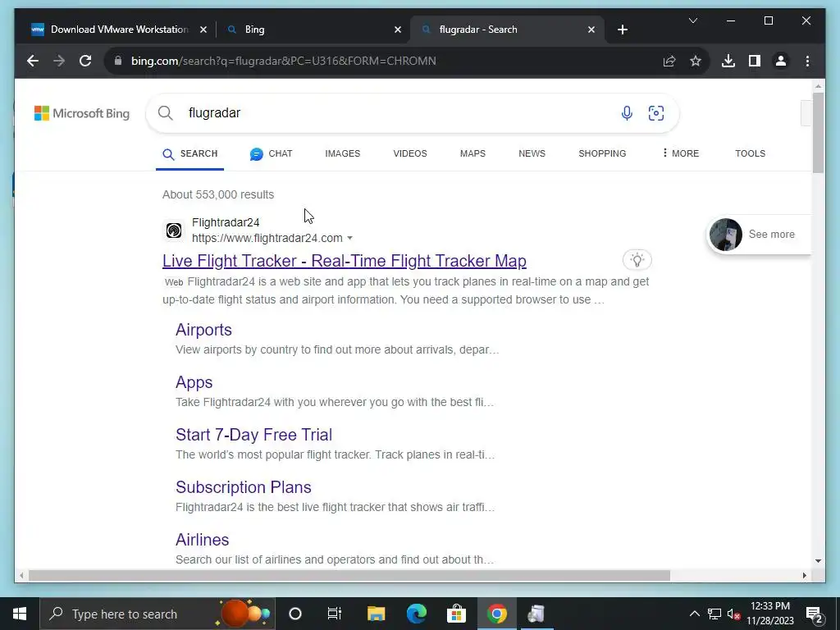840x630 pixels.
Task: Open the SHOPPING search tab
Action: (x=602, y=153)
